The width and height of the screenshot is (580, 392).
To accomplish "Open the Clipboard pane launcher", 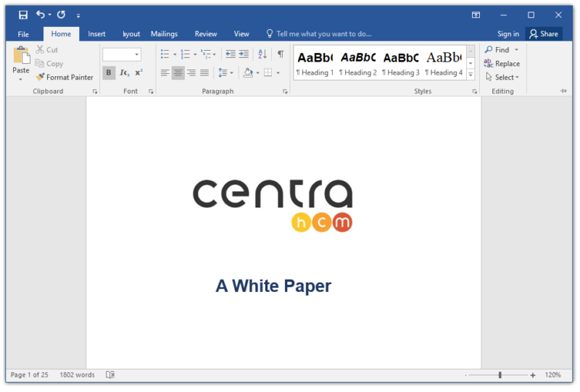I will click(95, 91).
